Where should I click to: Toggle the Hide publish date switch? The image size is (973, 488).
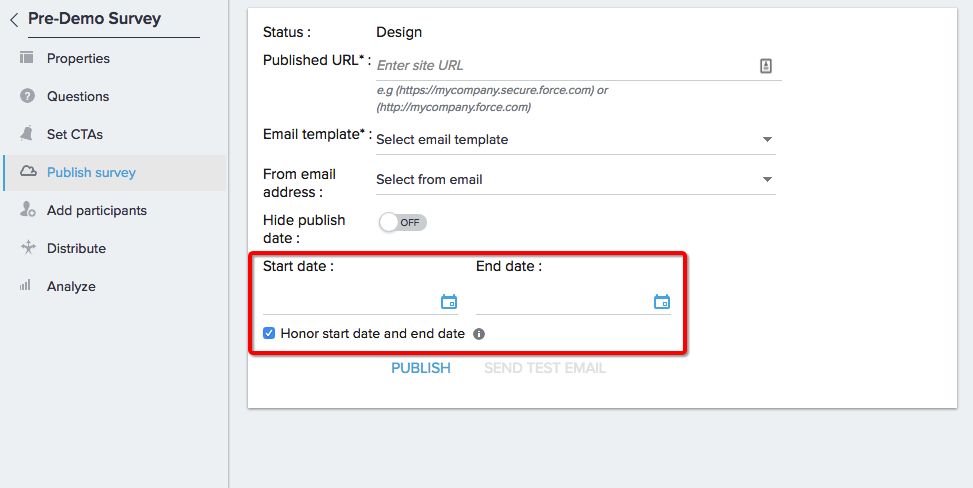403,222
